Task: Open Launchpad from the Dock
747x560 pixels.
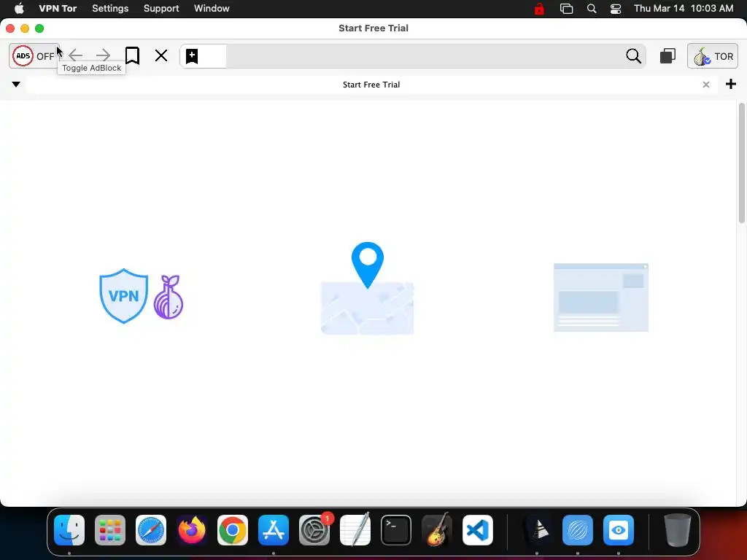Action: pyautogui.click(x=110, y=530)
